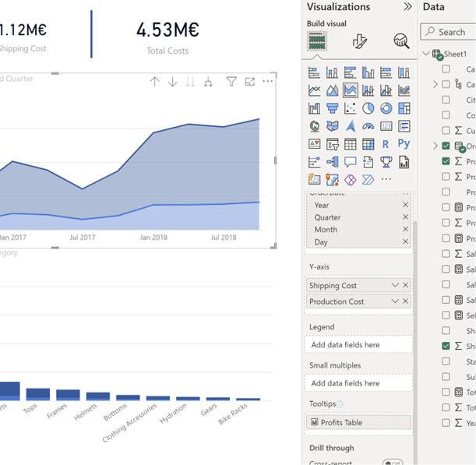Open the filter icon on chart header
The width and height of the screenshot is (476, 465).
tap(231, 81)
